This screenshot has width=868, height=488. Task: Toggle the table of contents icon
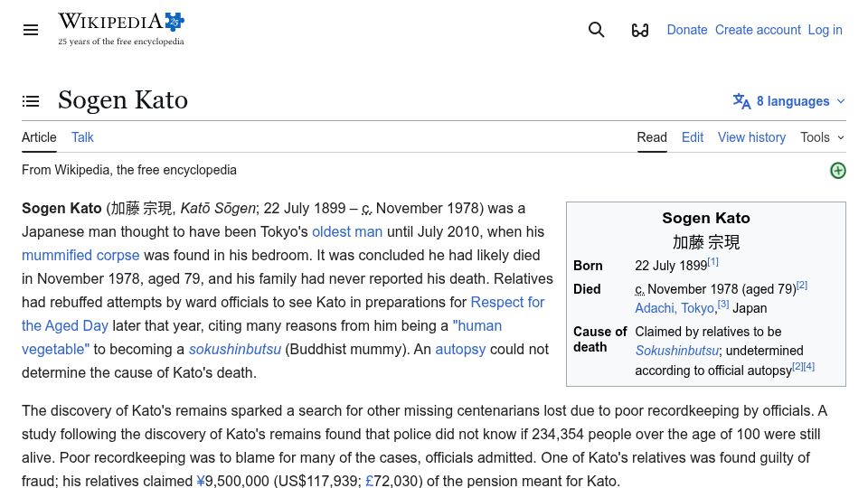click(31, 101)
